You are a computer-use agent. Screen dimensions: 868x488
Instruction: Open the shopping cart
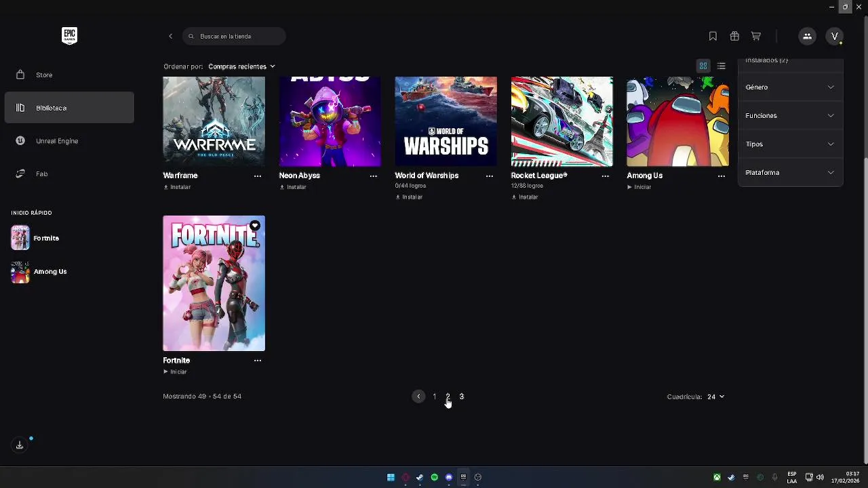[756, 36]
